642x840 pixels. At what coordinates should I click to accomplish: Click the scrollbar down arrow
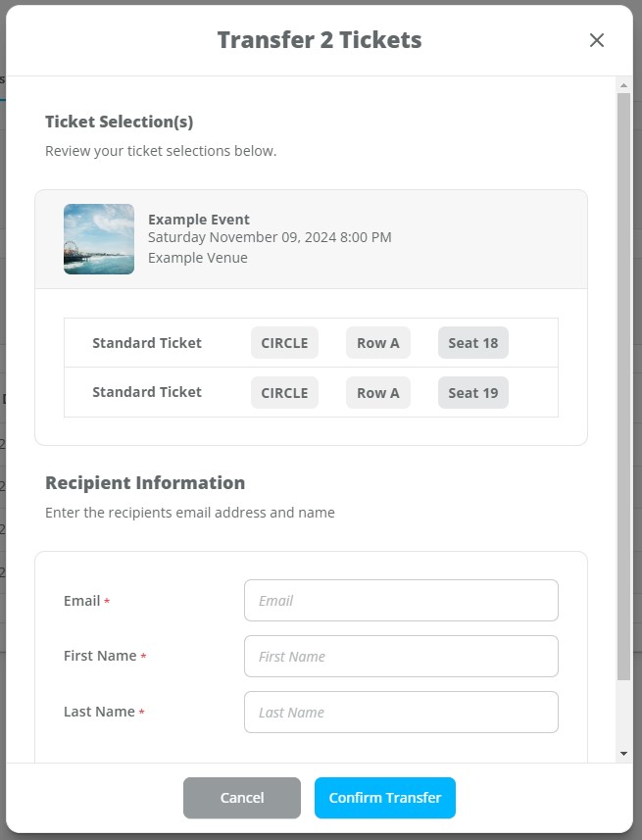623,753
